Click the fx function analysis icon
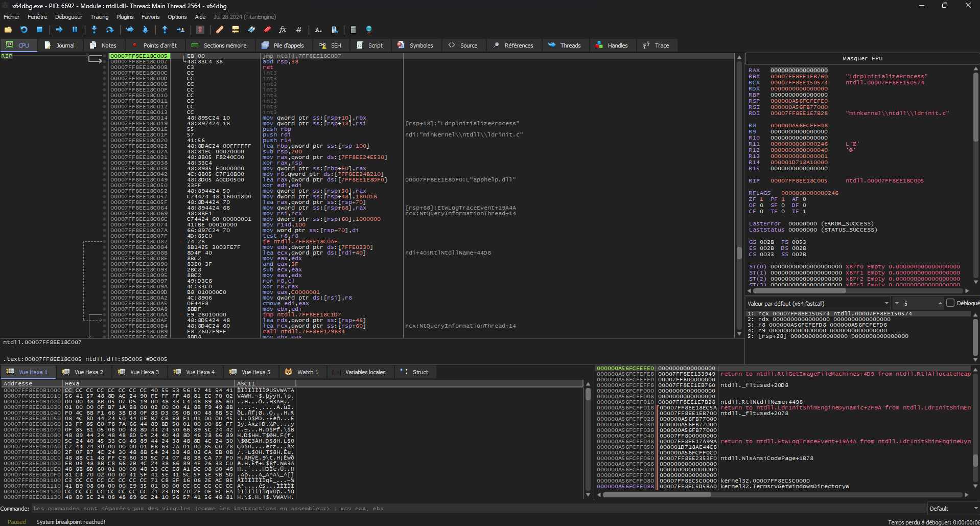The image size is (980, 526). pos(283,30)
